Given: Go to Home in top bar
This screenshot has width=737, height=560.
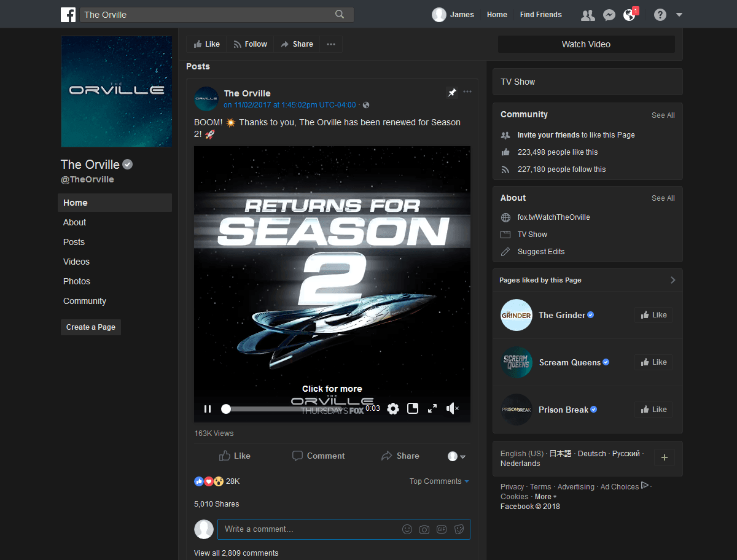Looking at the screenshot, I should tap(497, 15).
